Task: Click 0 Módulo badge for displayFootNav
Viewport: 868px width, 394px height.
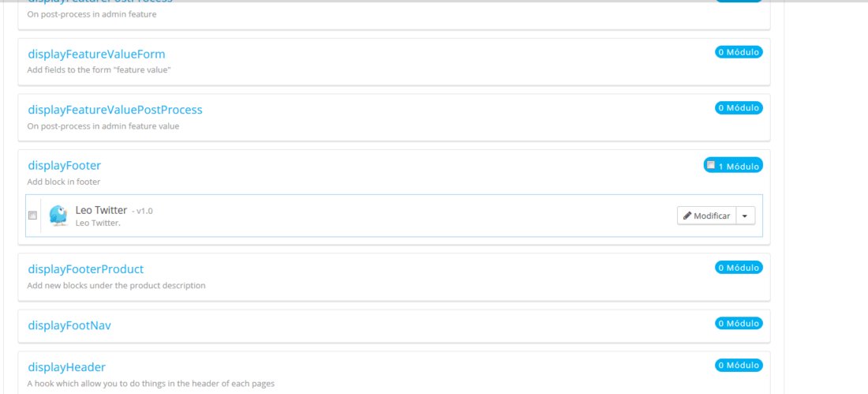Action: [739, 323]
